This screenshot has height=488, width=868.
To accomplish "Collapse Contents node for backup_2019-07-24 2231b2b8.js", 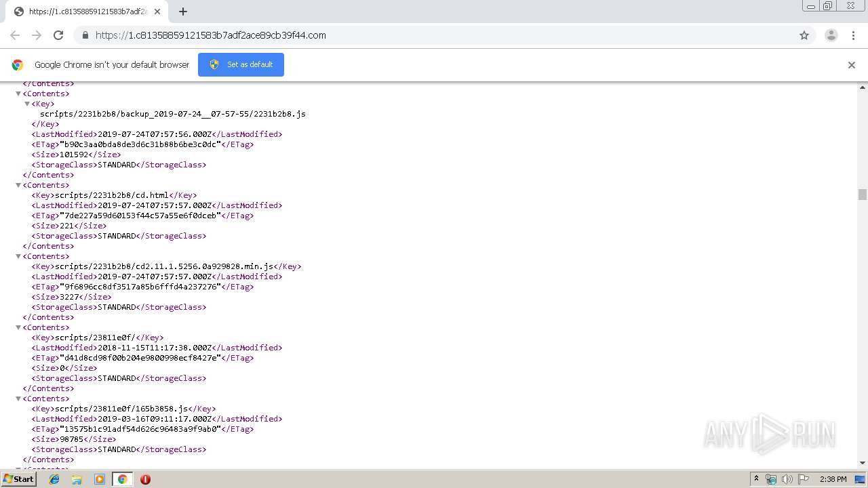I will pyautogui.click(x=18, y=94).
